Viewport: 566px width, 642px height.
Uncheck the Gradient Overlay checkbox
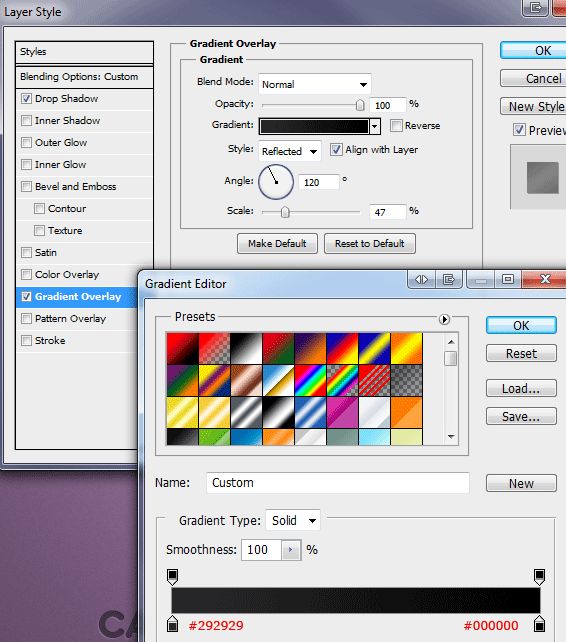click(x=26, y=296)
